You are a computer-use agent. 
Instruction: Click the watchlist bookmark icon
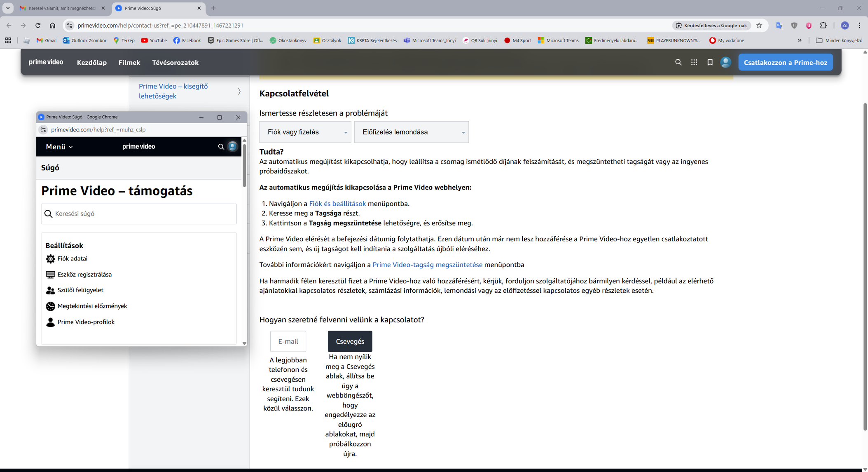(710, 62)
